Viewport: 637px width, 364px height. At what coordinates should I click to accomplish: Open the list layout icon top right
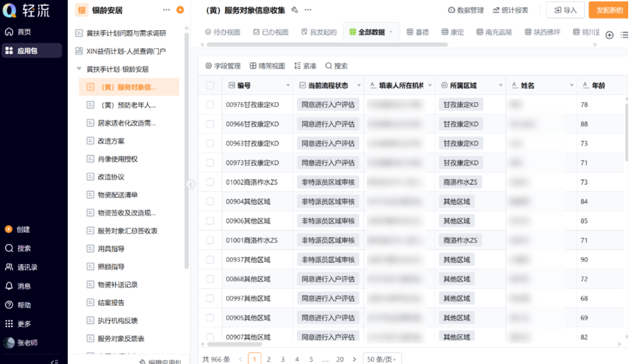coord(625,35)
